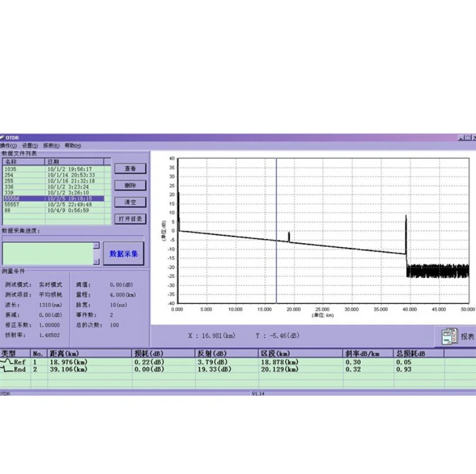
Task: Sort file list by the 日期 column header
Action: click(x=75, y=162)
